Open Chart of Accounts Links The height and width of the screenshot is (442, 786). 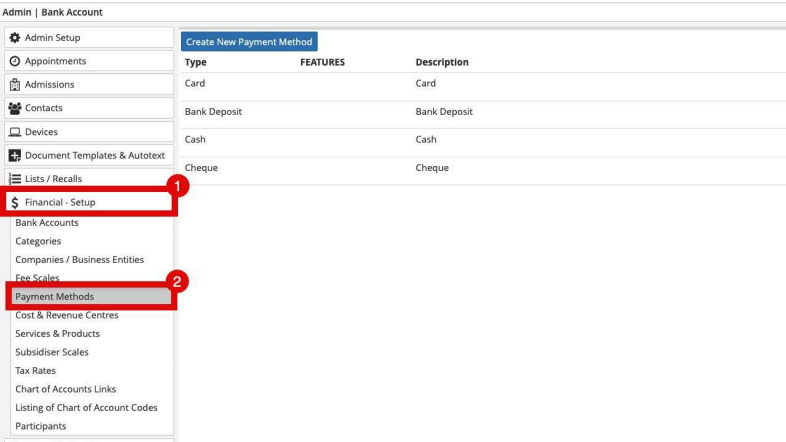coord(65,389)
